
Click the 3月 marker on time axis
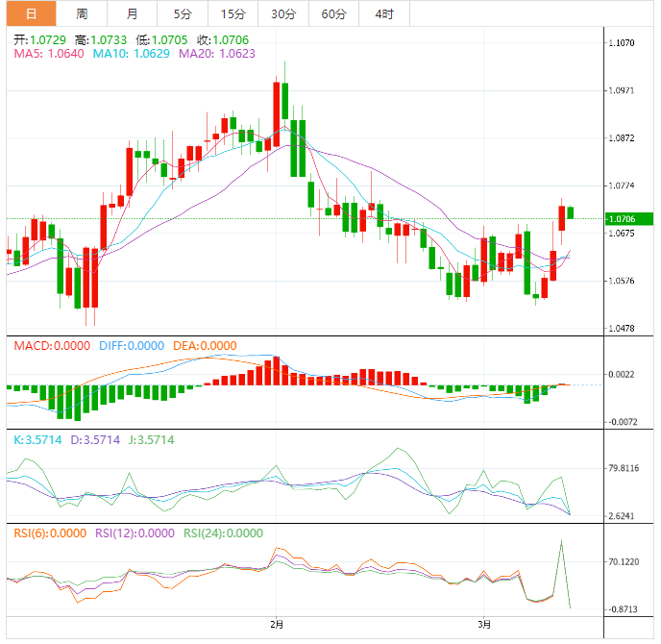[484, 625]
